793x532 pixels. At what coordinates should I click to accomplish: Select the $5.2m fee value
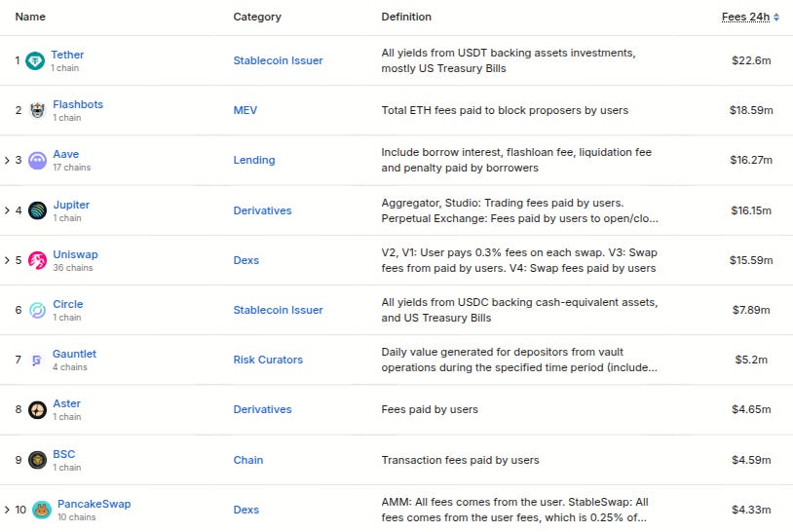tap(751, 361)
